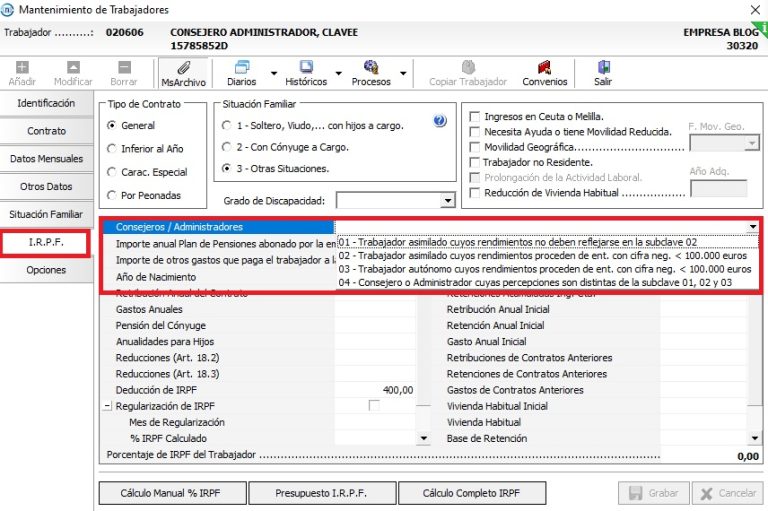This screenshot has height=511, width=768.
Task: Select the Consejeros / Administradores row
Action: click(x=219, y=227)
